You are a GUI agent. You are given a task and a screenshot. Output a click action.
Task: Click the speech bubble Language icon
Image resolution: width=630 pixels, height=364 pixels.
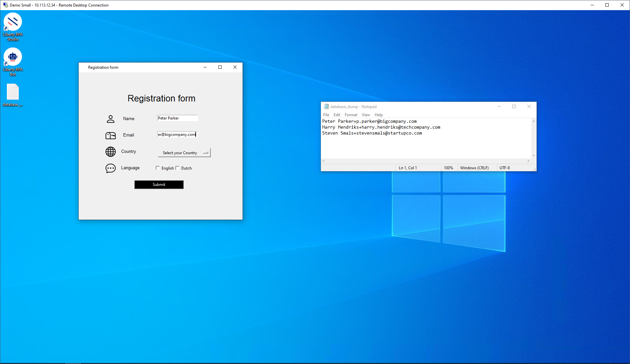pos(110,168)
